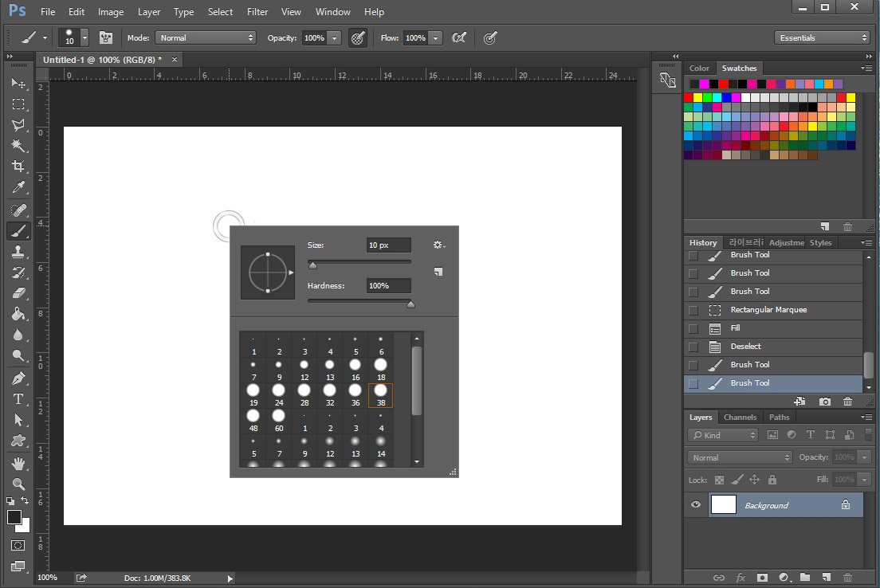Image resolution: width=880 pixels, height=588 pixels.
Task: Select the Healing Brush tool
Action: point(18,210)
